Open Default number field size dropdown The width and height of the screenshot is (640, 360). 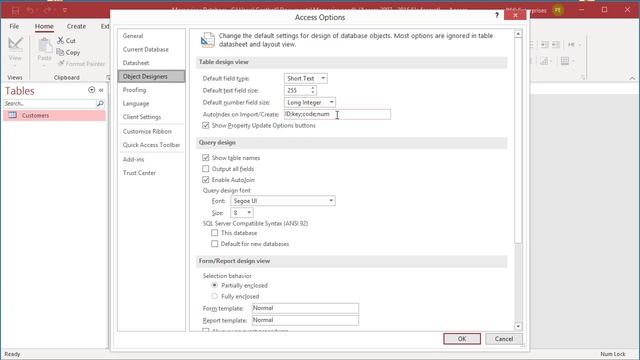(331, 102)
